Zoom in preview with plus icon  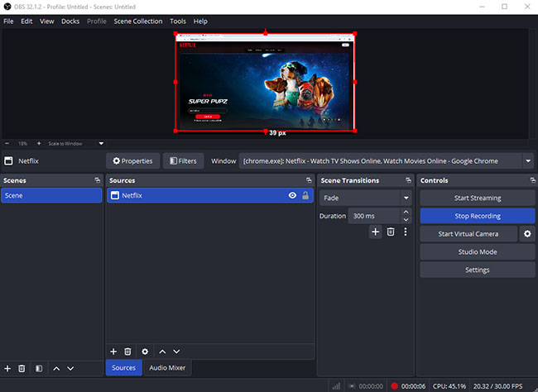click(x=39, y=143)
